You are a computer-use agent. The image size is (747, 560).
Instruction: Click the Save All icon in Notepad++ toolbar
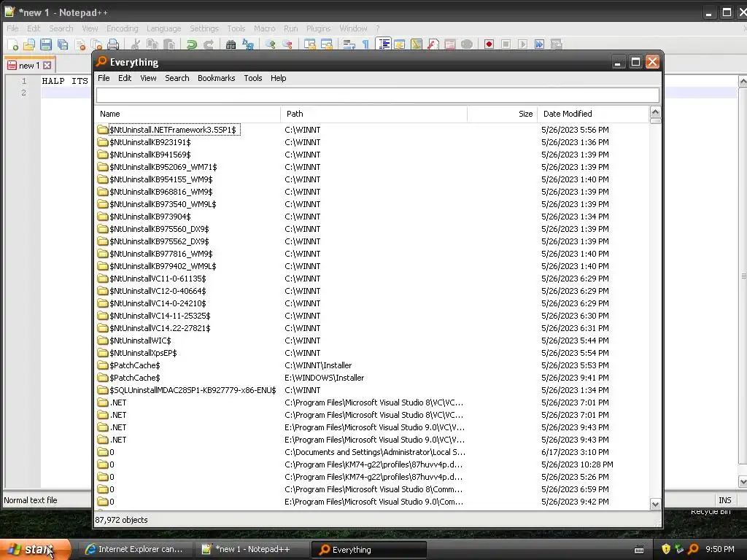pyautogui.click(x=63, y=44)
